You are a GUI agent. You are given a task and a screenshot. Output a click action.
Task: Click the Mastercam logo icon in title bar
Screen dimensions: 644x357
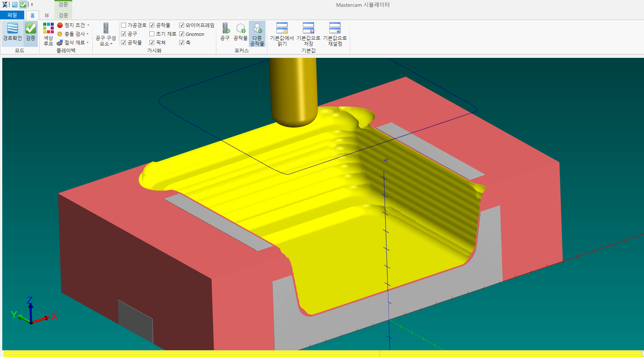click(5, 5)
